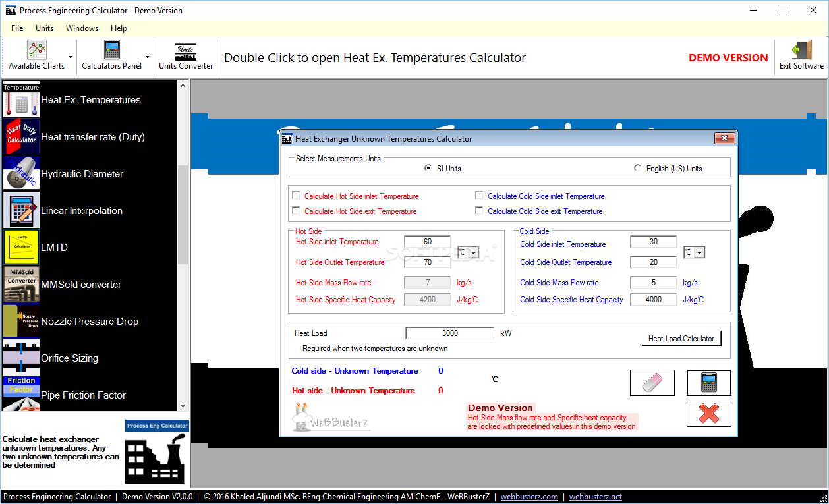829x504 pixels.
Task: Select the yellow LMTD calculator icon
Action: (x=22, y=248)
